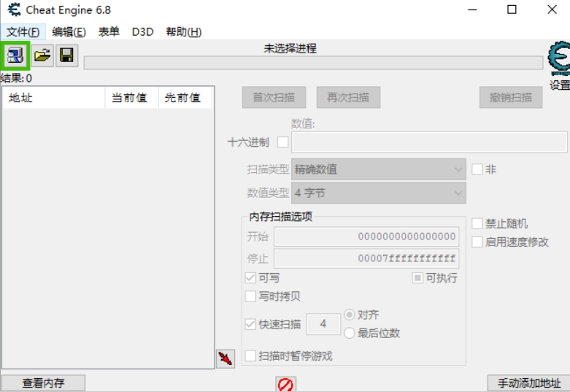Viewport: 570px width, 392px height.
Task: Click the 开始 address field
Action: click(x=366, y=237)
